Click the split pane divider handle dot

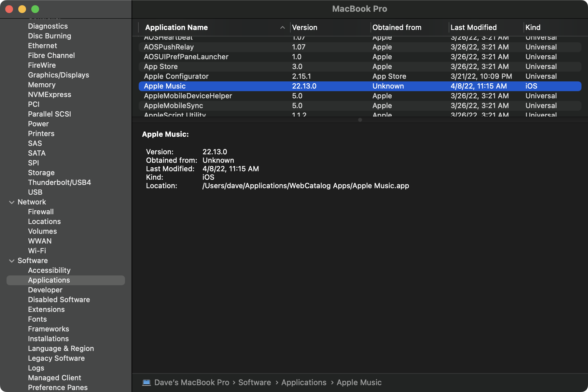[x=360, y=120]
